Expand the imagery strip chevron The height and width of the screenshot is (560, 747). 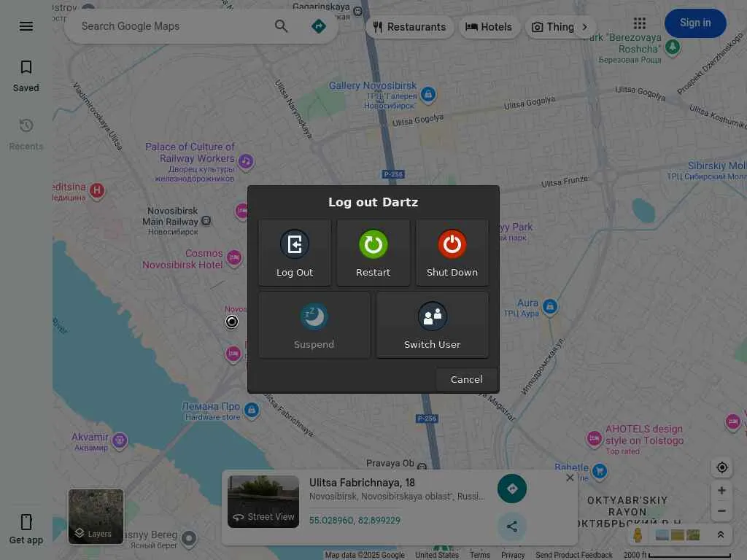pos(721,534)
